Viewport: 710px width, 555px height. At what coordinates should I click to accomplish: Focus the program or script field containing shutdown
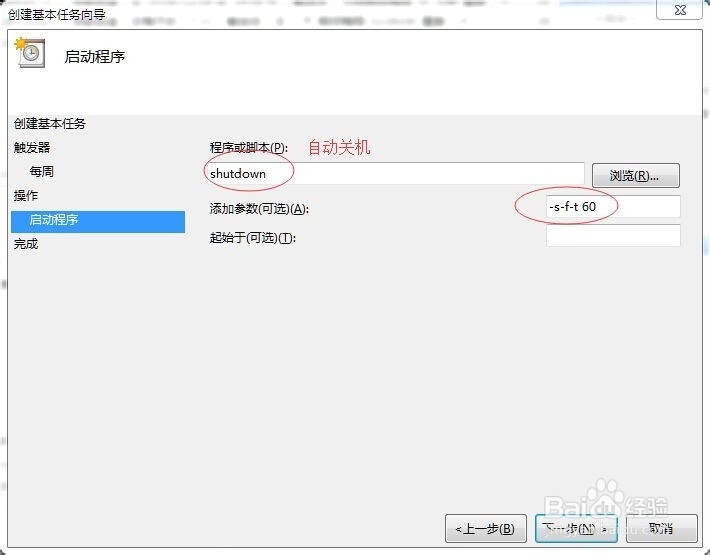[x=394, y=174]
